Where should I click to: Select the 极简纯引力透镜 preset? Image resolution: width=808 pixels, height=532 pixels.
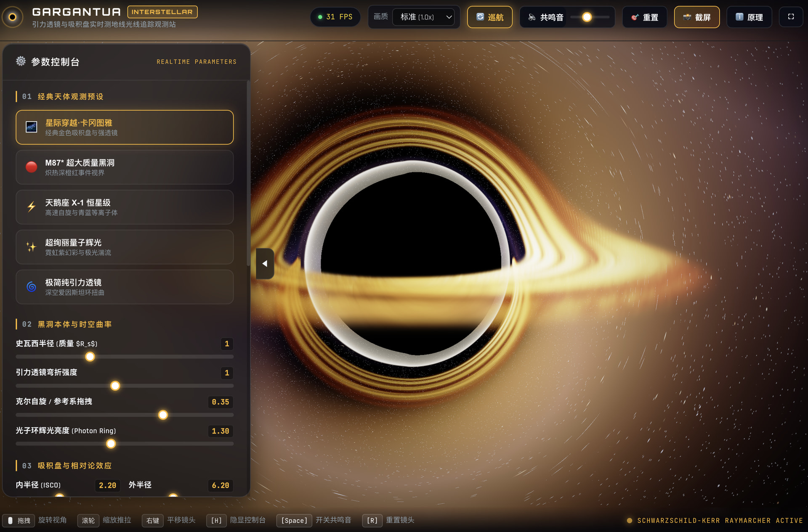pyautogui.click(x=125, y=287)
